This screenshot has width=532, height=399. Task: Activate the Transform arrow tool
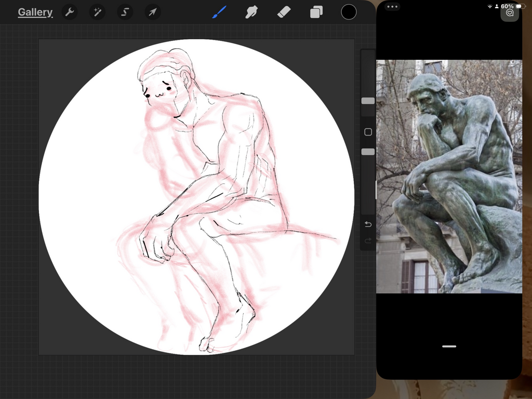[152, 12]
